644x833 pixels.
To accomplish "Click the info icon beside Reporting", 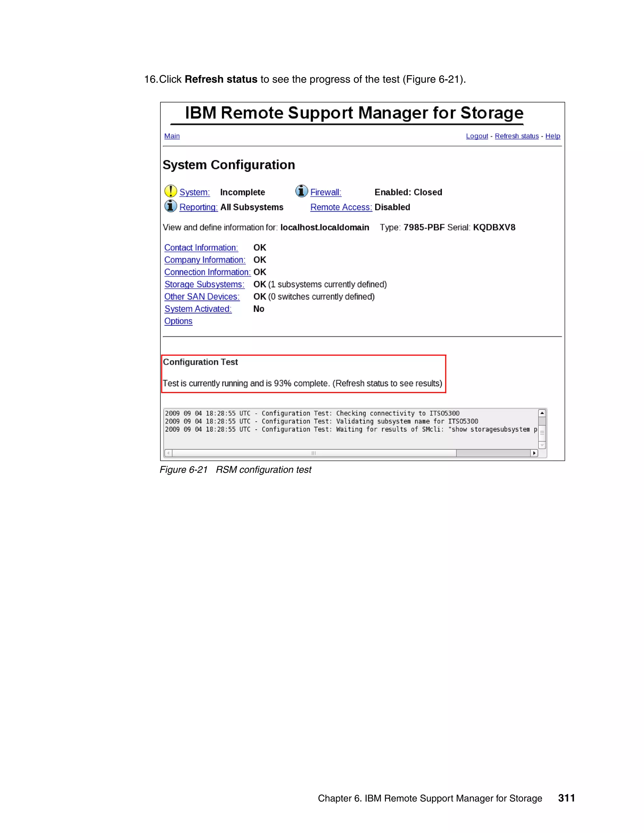I will pyautogui.click(x=170, y=206).
